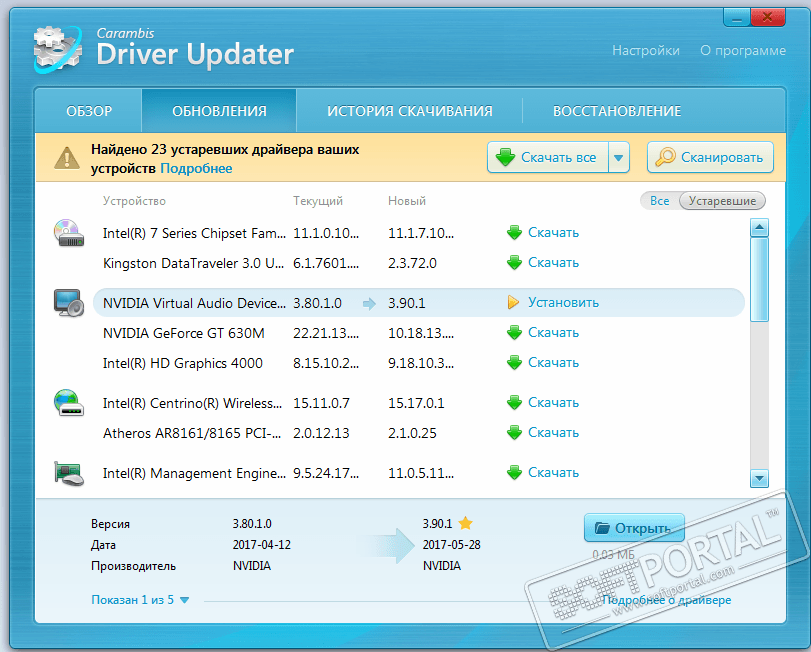This screenshot has height=652, width=811.
Task: Click the yellow warning triangle icon
Action: tap(67, 158)
